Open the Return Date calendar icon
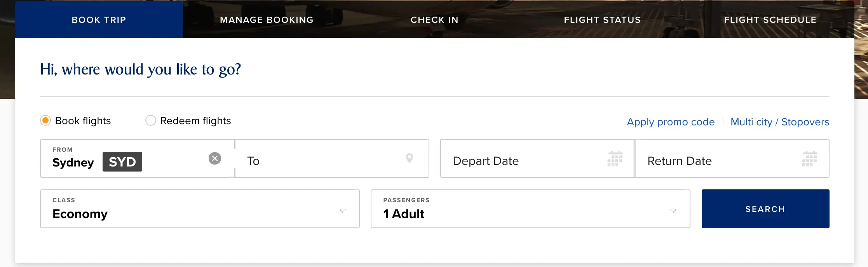The image size is (868, 267). pyautogui.click(x=810, y=159)
